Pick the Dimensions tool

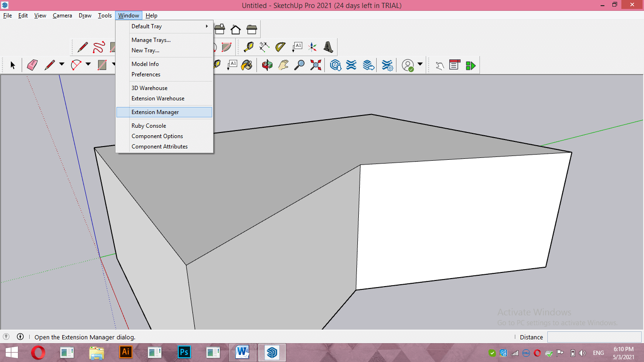[x=264, y=47]
